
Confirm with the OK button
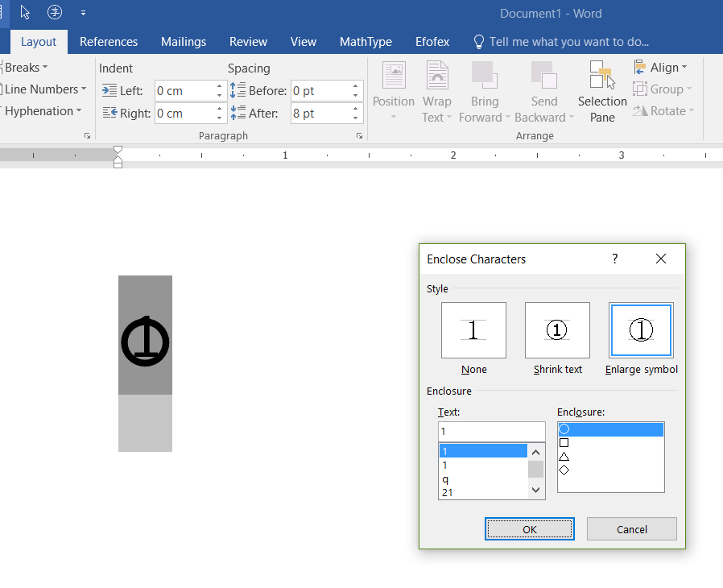[x=529, y=529]
